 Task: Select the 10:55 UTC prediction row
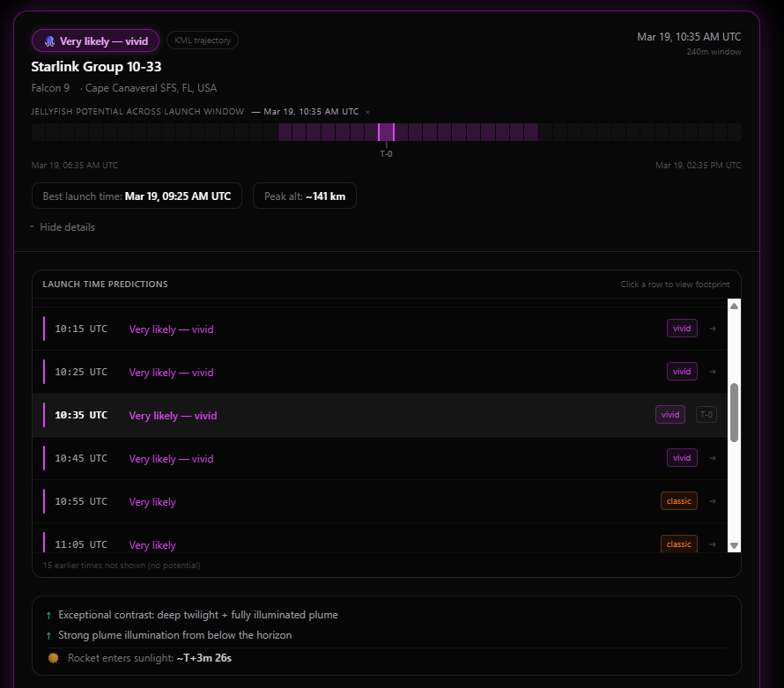380,501
